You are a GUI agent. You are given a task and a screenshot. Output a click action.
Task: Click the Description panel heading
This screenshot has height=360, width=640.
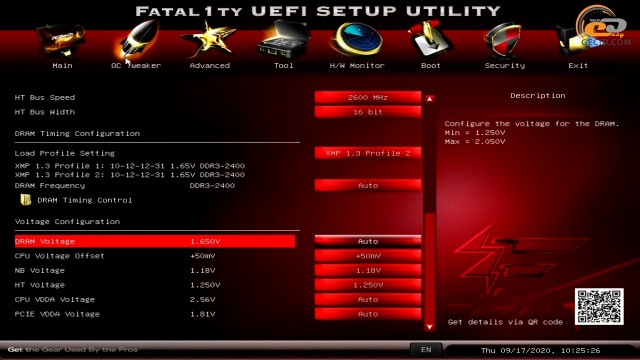point(538,96)
